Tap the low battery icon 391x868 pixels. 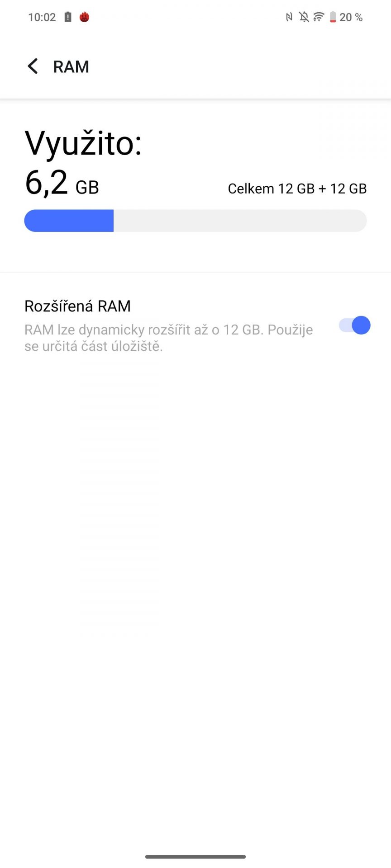pyautogui.click(x=333, y=17)
